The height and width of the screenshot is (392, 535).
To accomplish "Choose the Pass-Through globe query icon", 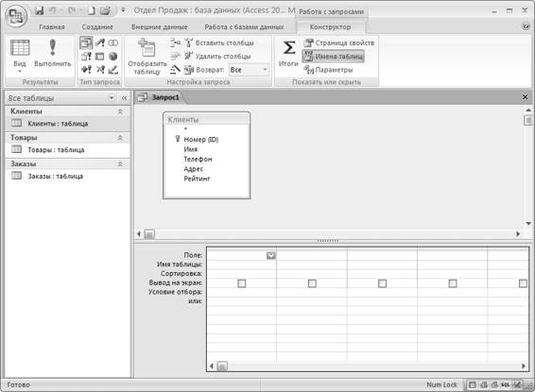I will (112, 57).
